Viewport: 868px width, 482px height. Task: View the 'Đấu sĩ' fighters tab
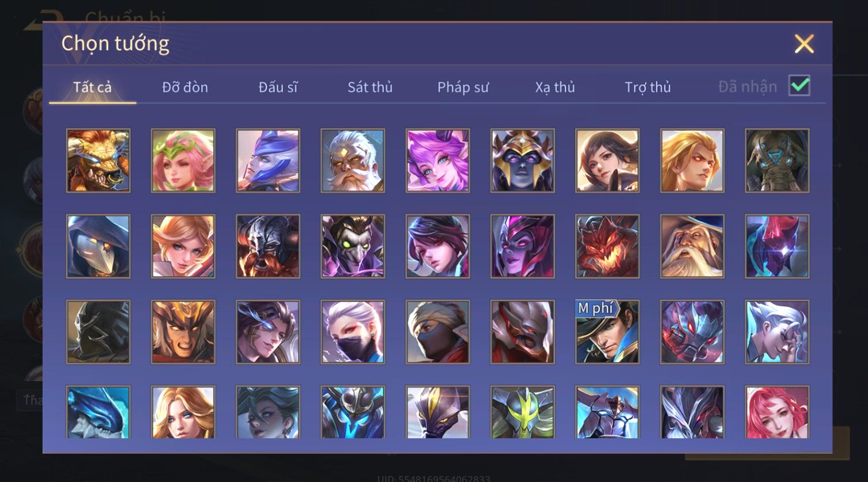(278, 87)
